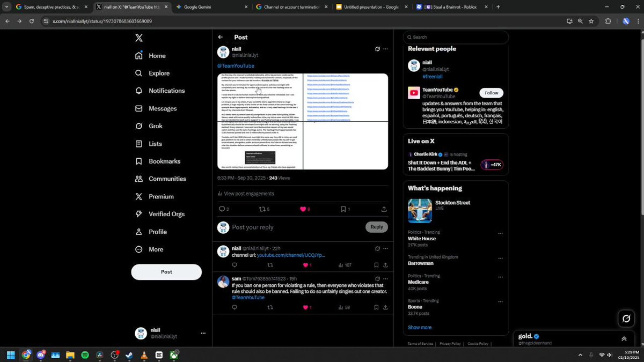Open more options for White House trend
The width and height of the screenshot is (644, 362).
click(500, 233)
